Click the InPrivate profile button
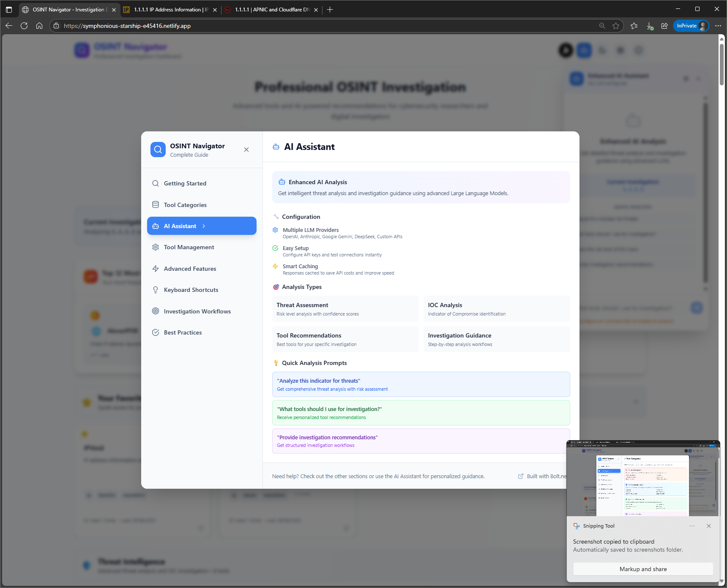727x588 pixels. tap(691, 26)
